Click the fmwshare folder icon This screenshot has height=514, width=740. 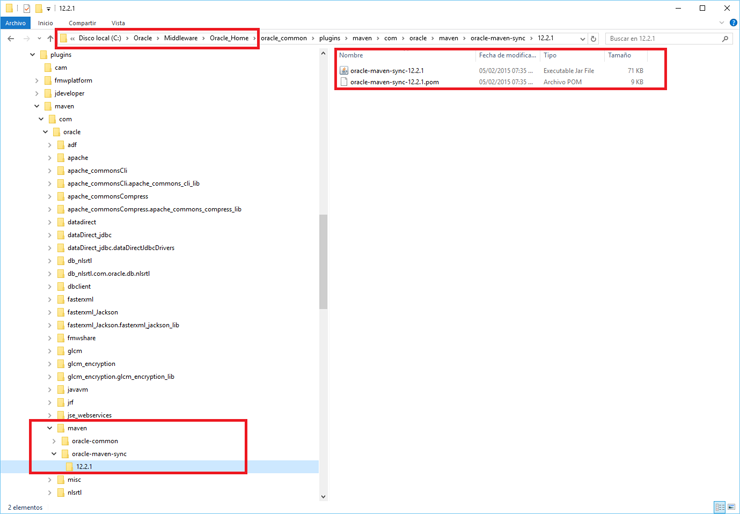click(60, 338)
